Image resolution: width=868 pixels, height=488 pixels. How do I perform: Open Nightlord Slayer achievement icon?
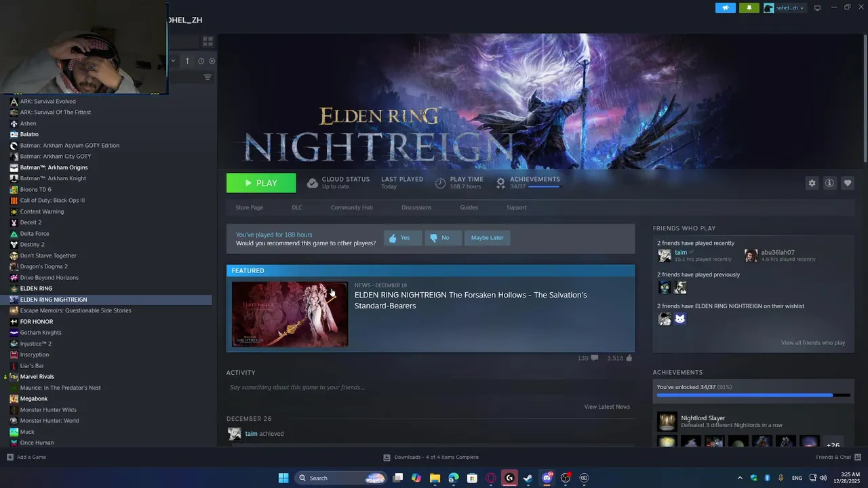pyautogui.click(x=667, y=422)
